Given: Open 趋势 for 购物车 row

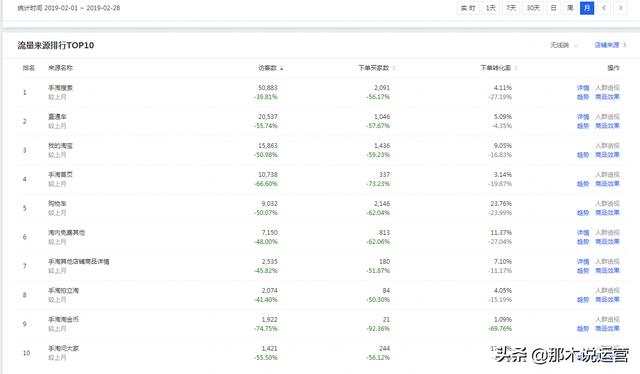Looking at the screenshot, I should [x=583, y=213].
